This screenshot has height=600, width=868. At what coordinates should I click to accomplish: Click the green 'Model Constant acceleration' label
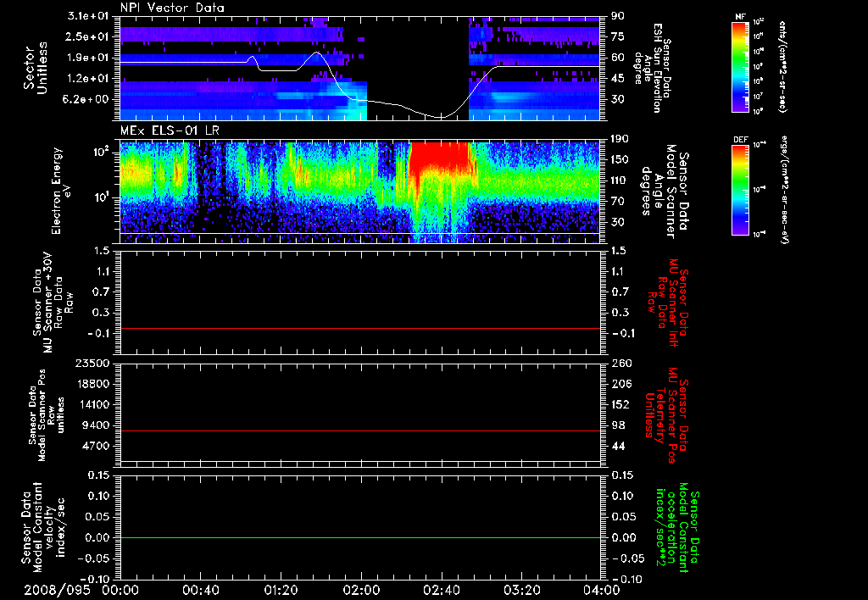coord(677,528)
